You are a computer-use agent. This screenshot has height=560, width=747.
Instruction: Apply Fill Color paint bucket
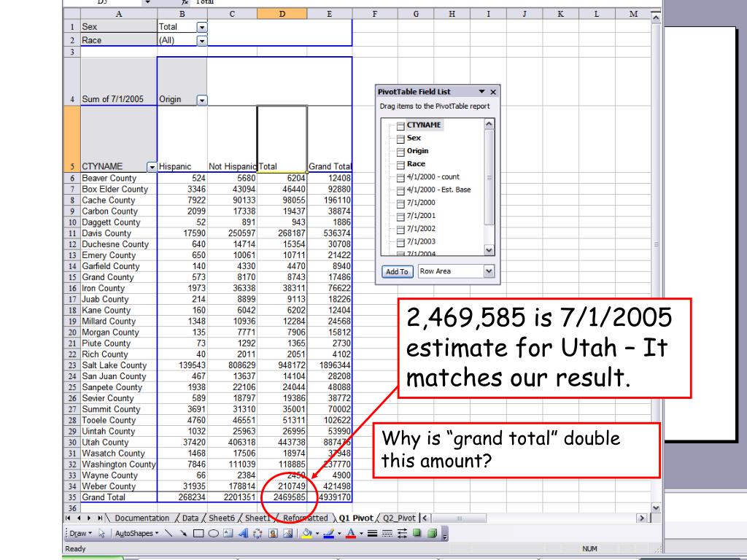[307, 533]
